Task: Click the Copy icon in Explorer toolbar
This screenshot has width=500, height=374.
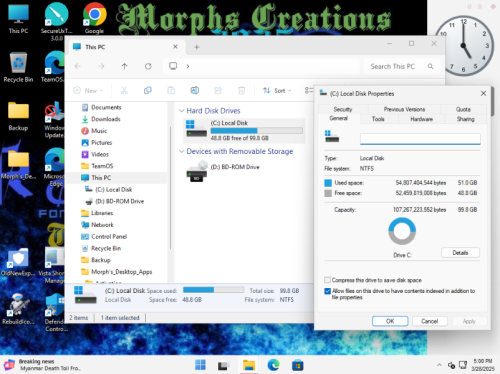Action: coord(147,90)
